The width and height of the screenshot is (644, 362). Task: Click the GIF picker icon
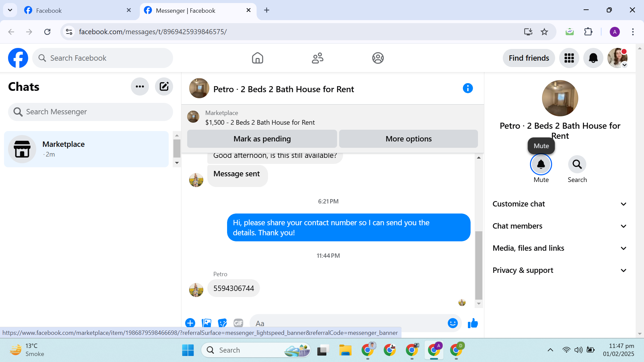tap(238, 323)
